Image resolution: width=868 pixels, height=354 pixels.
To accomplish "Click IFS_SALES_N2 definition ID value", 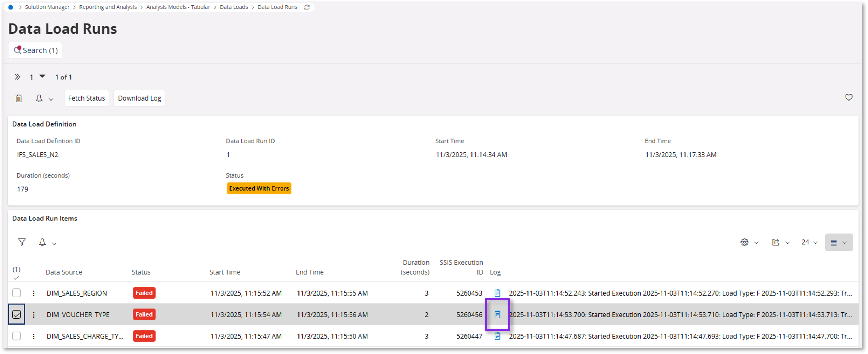I will tap(37, 155).
